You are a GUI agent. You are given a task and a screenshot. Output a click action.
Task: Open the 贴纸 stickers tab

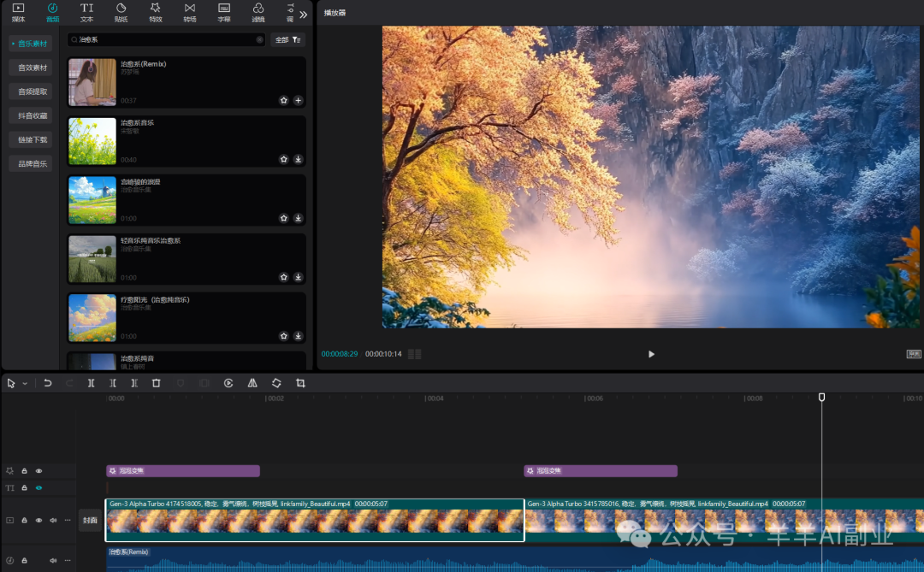121,12
